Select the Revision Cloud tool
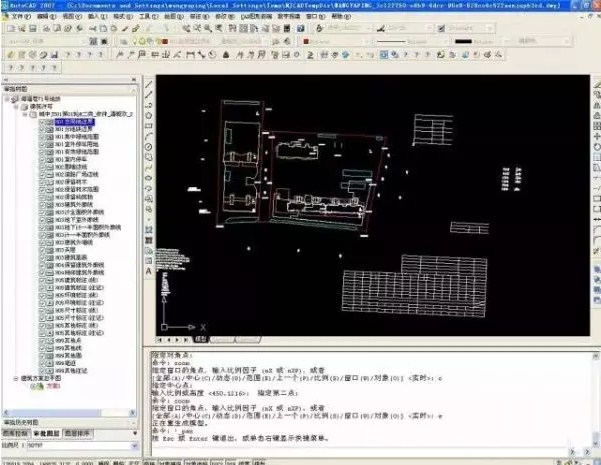The image size is (601, 465). pyautogui.click(x=149, y=157)
